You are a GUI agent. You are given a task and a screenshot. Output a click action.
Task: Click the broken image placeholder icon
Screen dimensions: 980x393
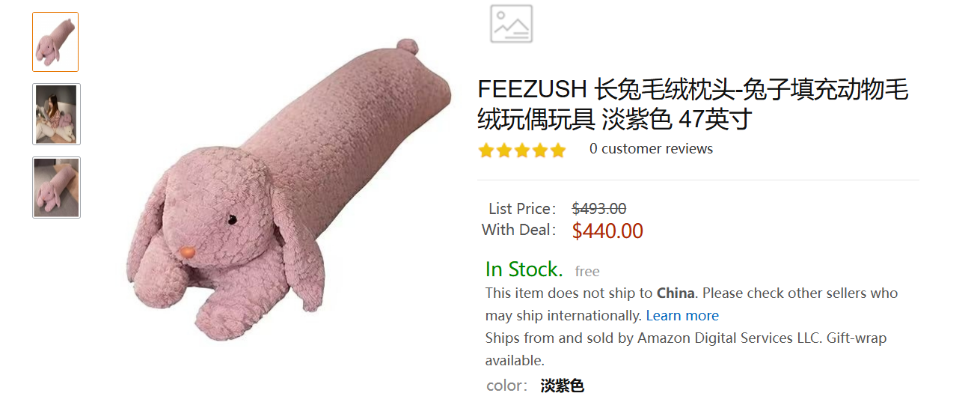click(512, 24)
